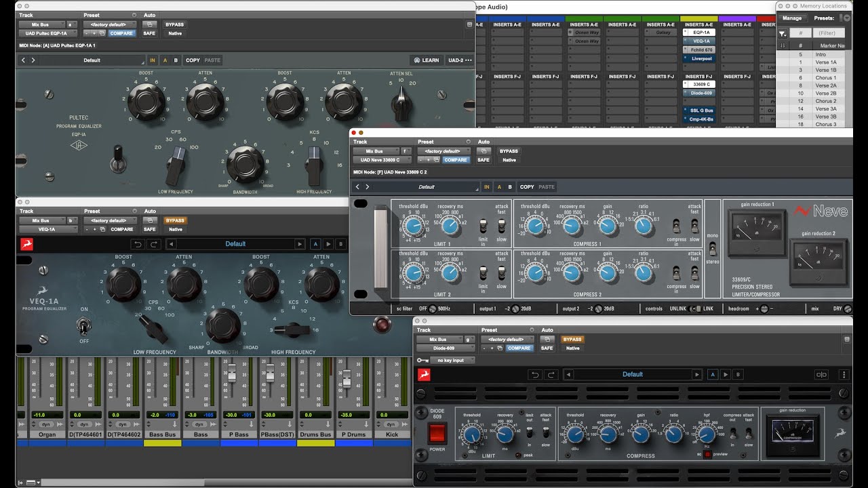The image size is (868, 488).
Task: Redo change in Diode-609 plugin
Action: [550, 374]
